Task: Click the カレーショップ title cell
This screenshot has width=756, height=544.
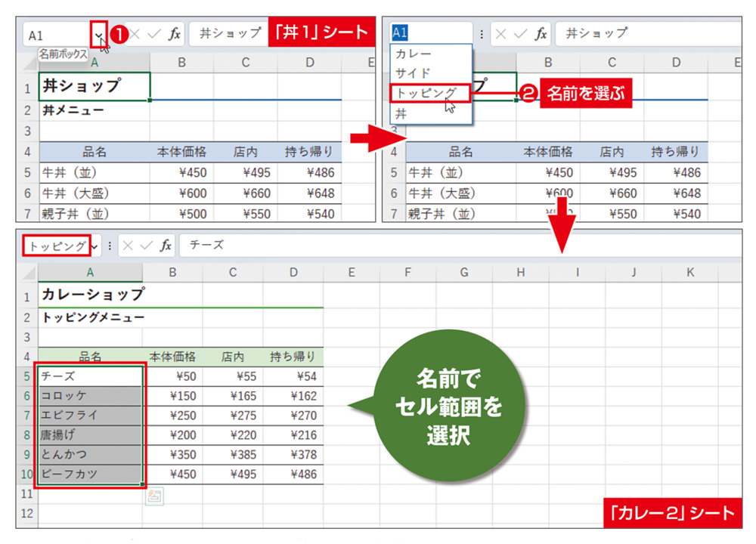Action: pos(92,295)
